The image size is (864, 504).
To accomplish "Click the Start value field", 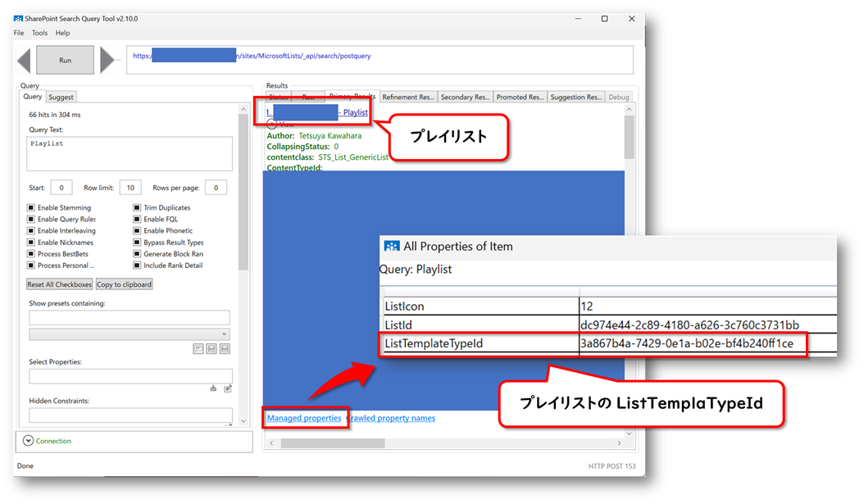I will (x=61, y=188).
